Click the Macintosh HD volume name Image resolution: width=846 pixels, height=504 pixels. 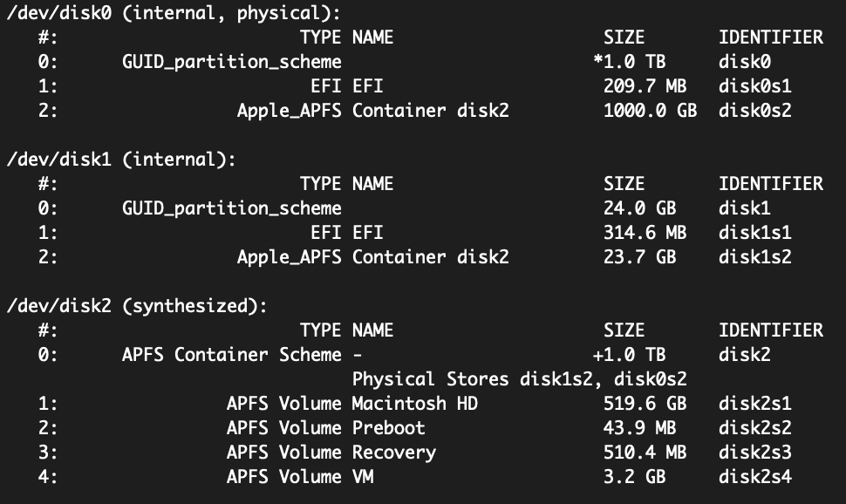click(414, 404)
